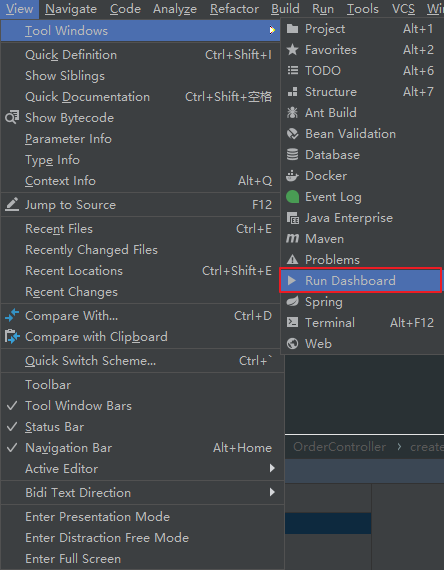
Task: Click the Database cylinder icon
Action: (292, 155)
